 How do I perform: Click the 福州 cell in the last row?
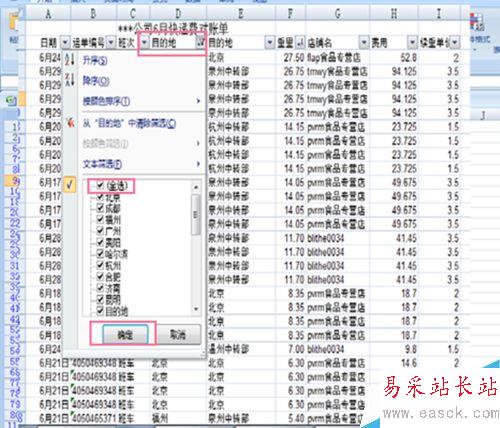tap(178, 418)
